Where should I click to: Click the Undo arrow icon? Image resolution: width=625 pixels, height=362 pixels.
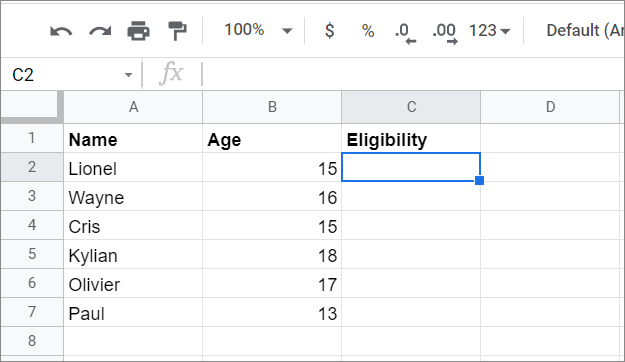[x=61, y=31]
